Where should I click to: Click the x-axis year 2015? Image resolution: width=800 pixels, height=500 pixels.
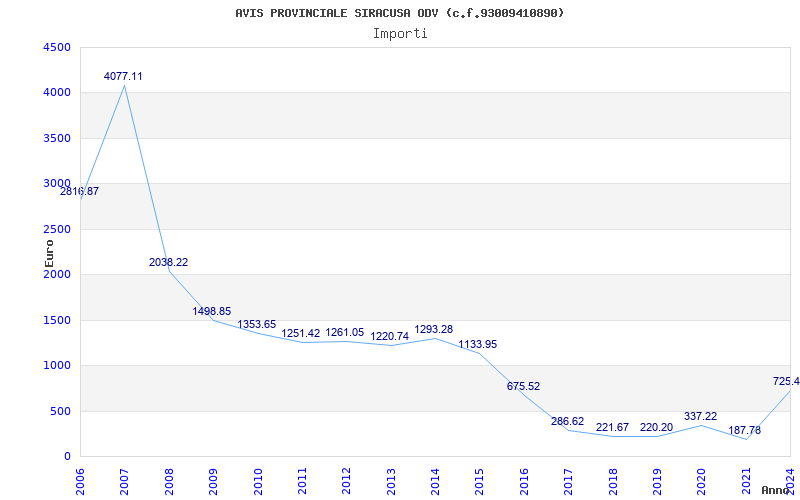(480, 482)
